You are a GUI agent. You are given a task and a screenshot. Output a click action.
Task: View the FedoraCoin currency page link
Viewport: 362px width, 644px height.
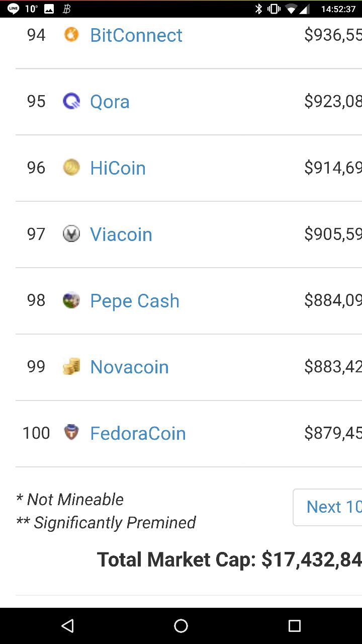pyautogui.click(x=138, y=434)
